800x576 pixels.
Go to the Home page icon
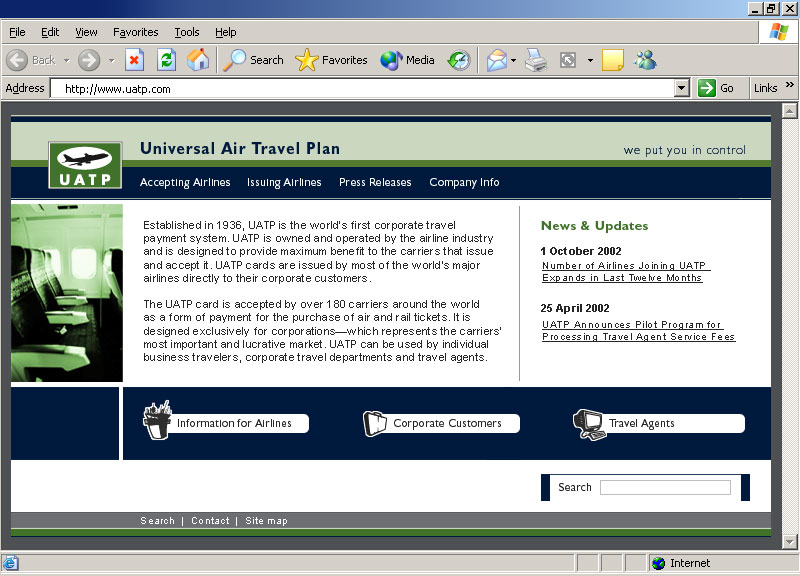point(198,60)
